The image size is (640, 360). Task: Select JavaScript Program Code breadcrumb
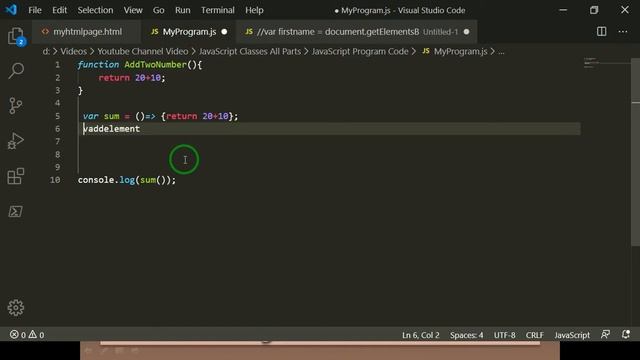coord(360,51)
